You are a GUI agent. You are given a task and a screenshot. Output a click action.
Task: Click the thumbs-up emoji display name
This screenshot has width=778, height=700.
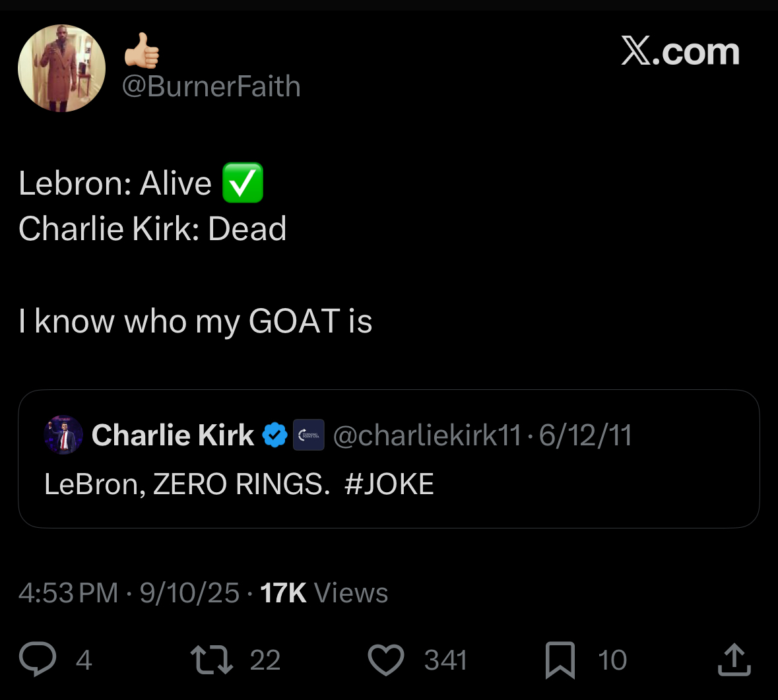click(142, 51)
